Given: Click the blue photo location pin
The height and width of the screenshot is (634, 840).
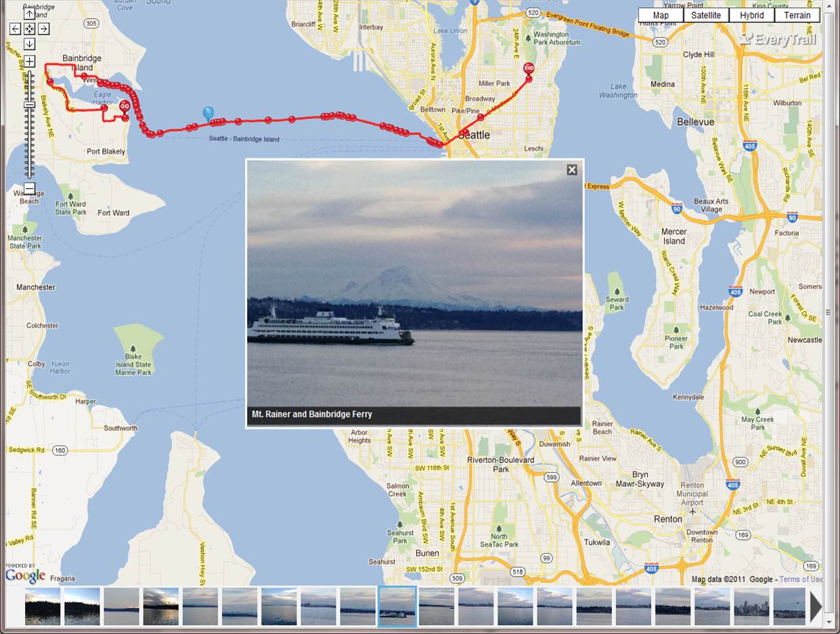Looking at the screenshot, I should (x=208, y=114).
